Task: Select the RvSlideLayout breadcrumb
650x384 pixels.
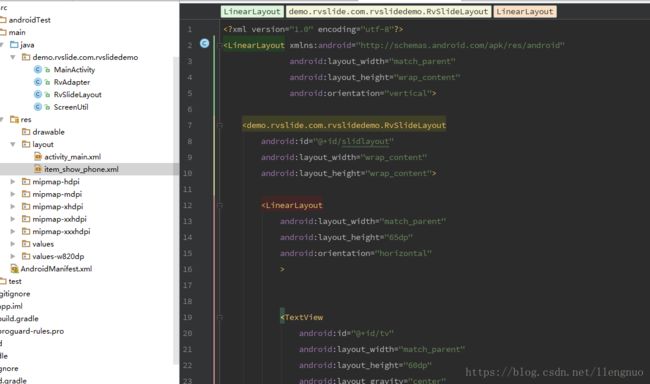Action: pos(388,12)
